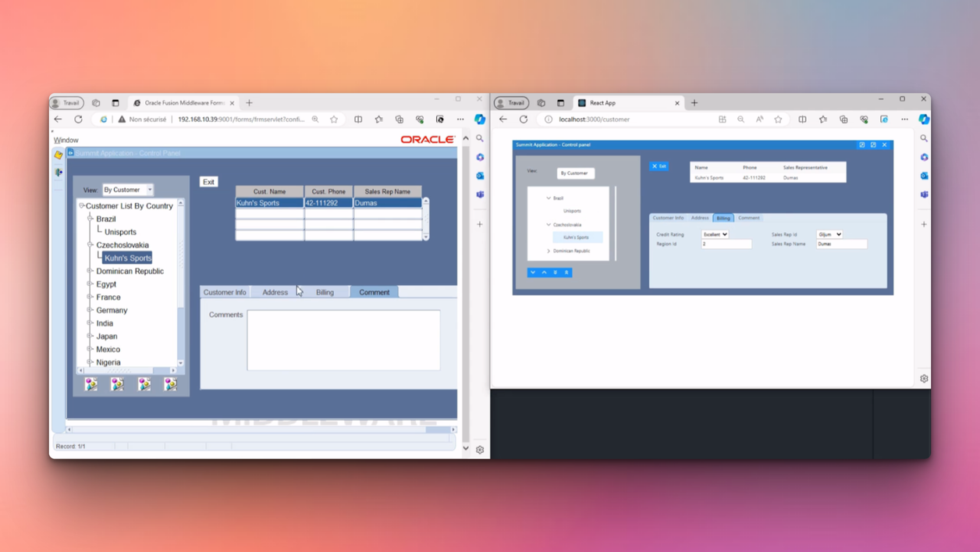Click the first colorful record icon below the tree
The height and width of the screenshot is (552, 980).
pyautogui.click(x=91, y=383)
